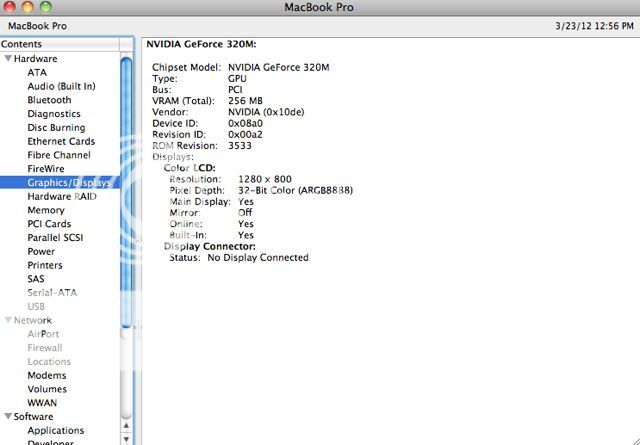Image resolution: width=640 pixels, height=445 pixels.
Task: Close the window with red button
Action: [x=9, y=6]
